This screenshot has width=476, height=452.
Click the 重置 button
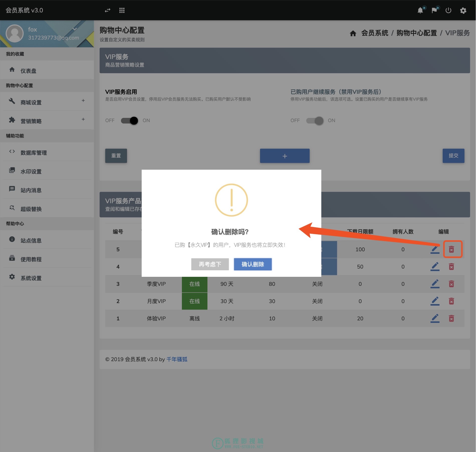click(x=116, y=156)
